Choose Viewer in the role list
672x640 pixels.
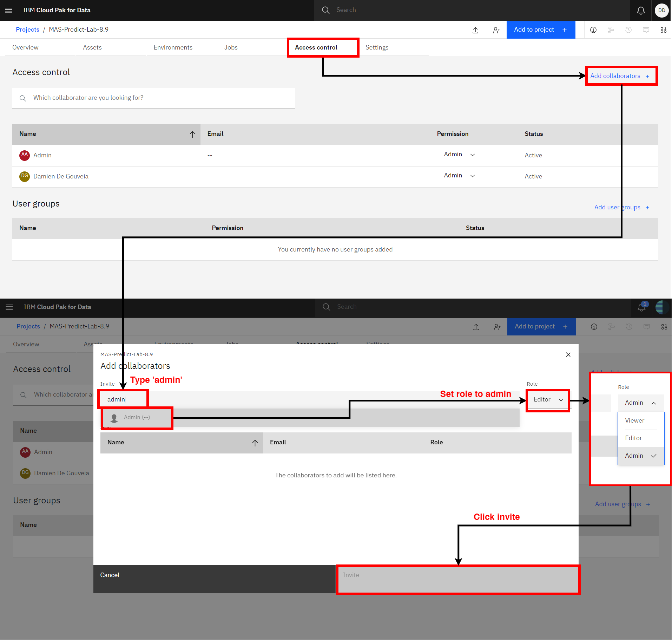pos(641,421)
